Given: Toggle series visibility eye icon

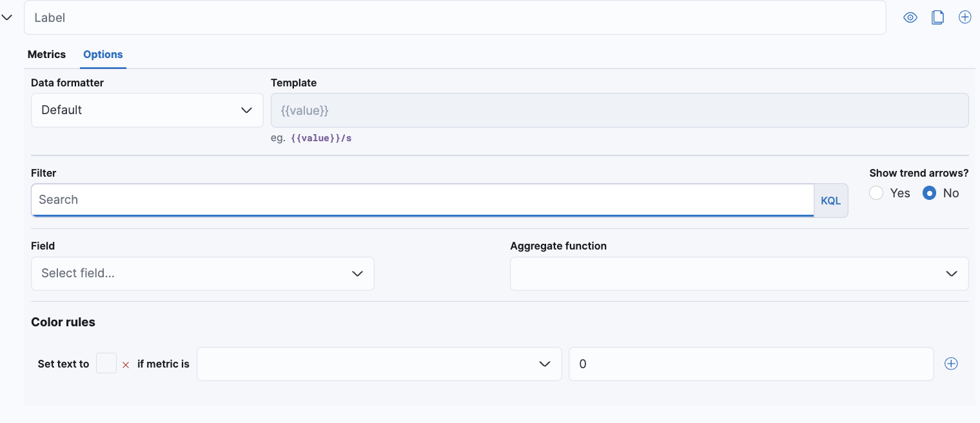Looking at the screenshot, I should tap(910, 17).
